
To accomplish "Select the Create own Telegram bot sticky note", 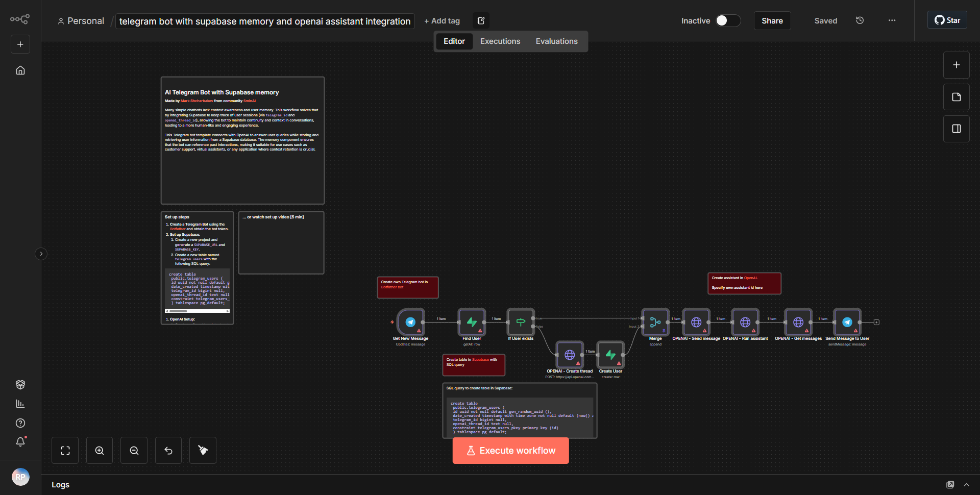I will (x=408, y=287).
